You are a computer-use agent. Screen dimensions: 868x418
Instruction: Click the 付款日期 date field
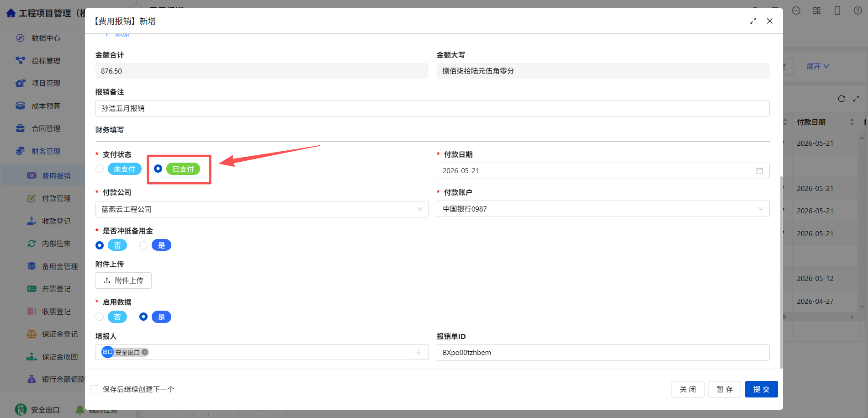coord(603,171)
